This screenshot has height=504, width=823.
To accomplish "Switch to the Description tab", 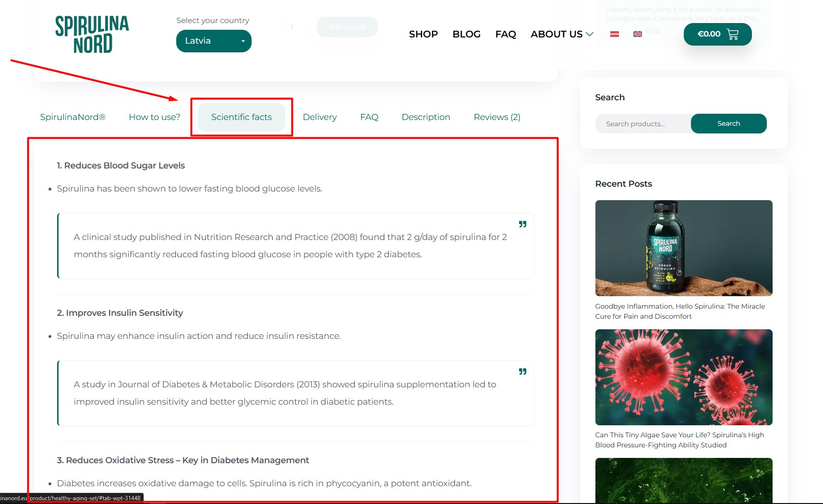I will click(426, 117).
